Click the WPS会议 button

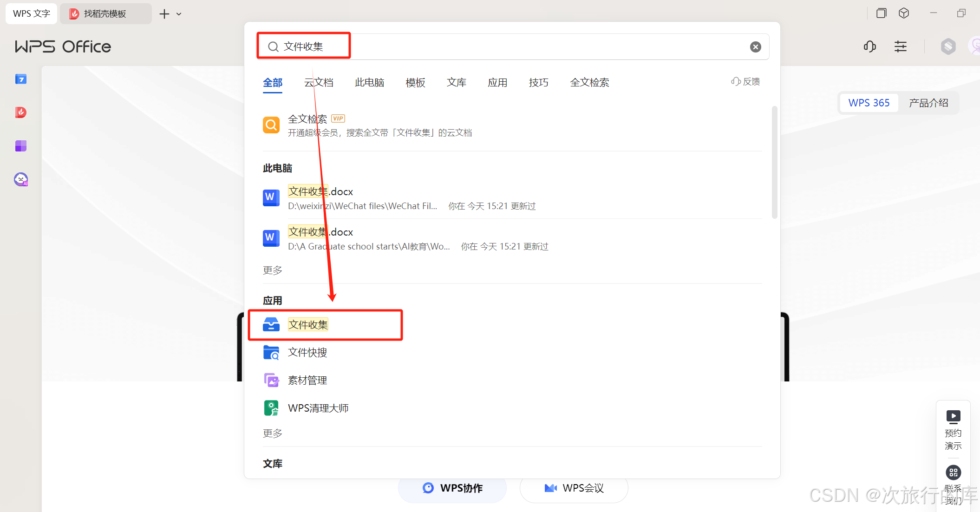click(574, 488)
